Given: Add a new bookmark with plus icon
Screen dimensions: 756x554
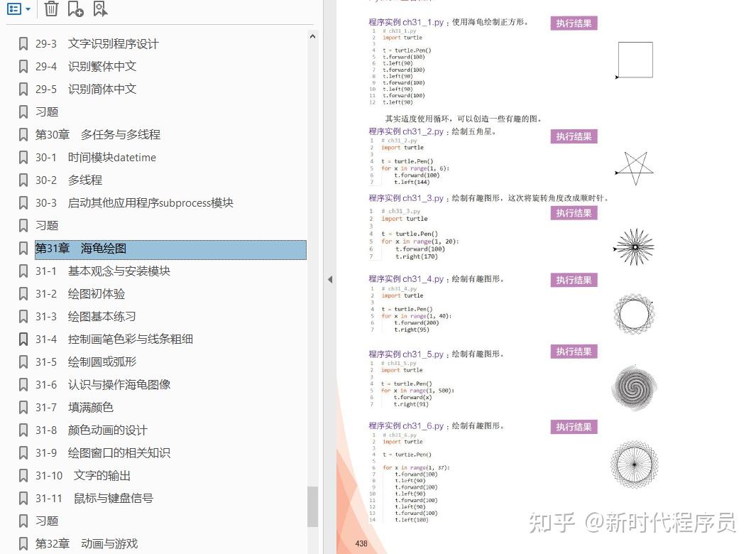Looking at the screenshot, I should point(75,9).
